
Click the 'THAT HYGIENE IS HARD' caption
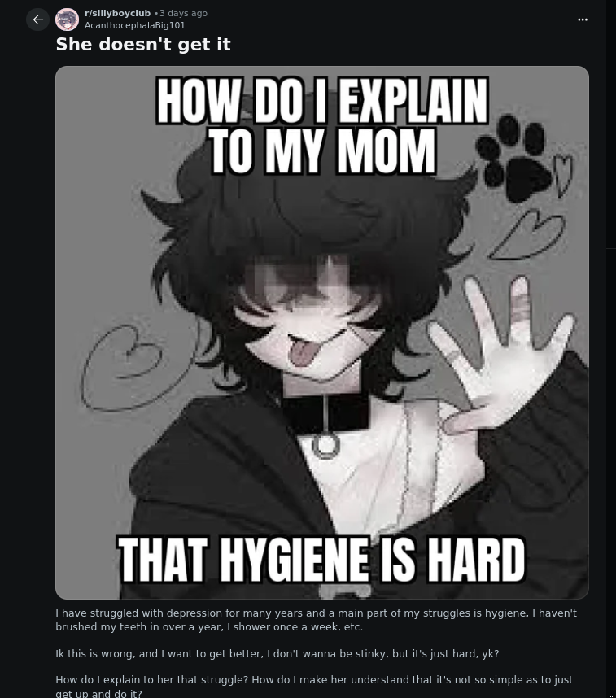point(321,559)
